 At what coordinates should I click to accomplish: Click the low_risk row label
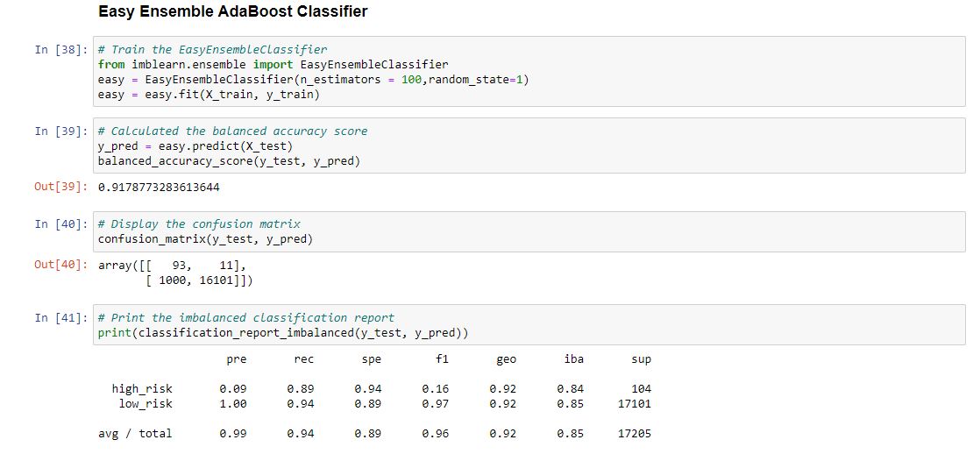(x=146, y=404)
